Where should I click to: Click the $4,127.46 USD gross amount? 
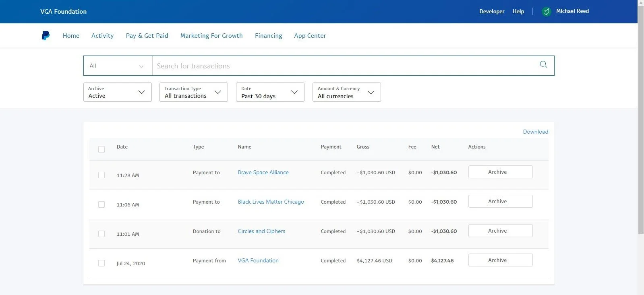[x=374, y=261]
